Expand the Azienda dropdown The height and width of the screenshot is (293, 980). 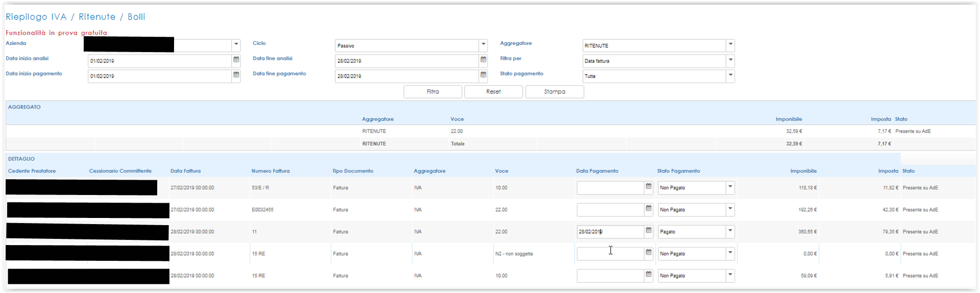coord(236,44)
